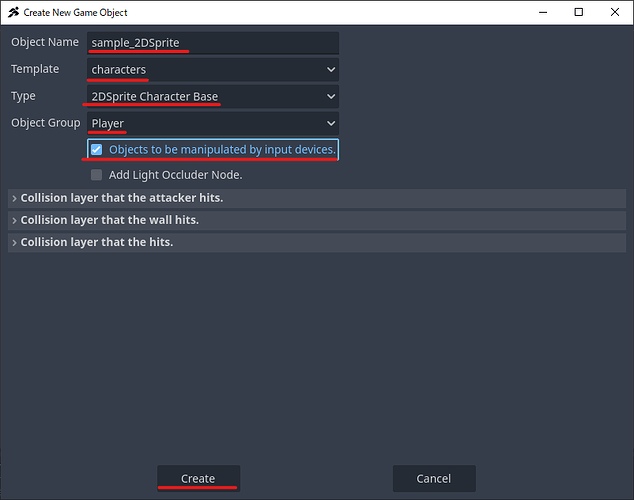Viewport: 634px width, 500px height.
Task: Maximize the Create New Game Object dialog
Action: pyautogui.click(x=578, y=12)
